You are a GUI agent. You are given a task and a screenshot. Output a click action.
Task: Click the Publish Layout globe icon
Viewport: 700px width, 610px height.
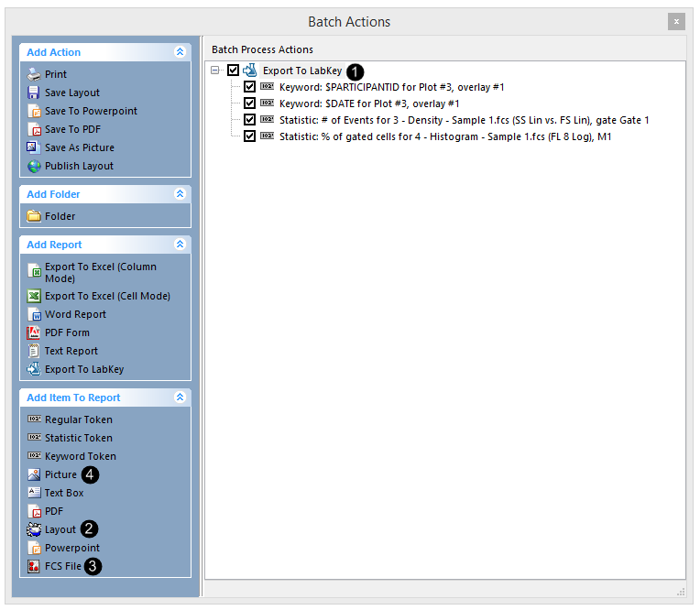tap(34, 166)
